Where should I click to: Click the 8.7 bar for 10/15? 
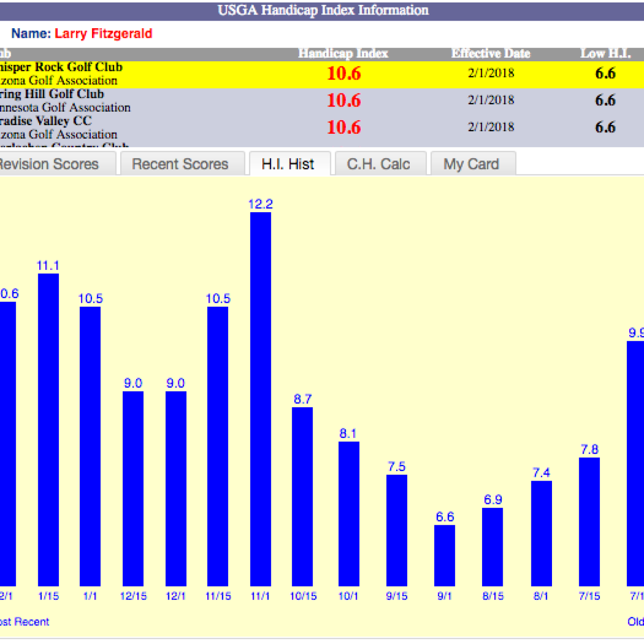tap(302, 497)
